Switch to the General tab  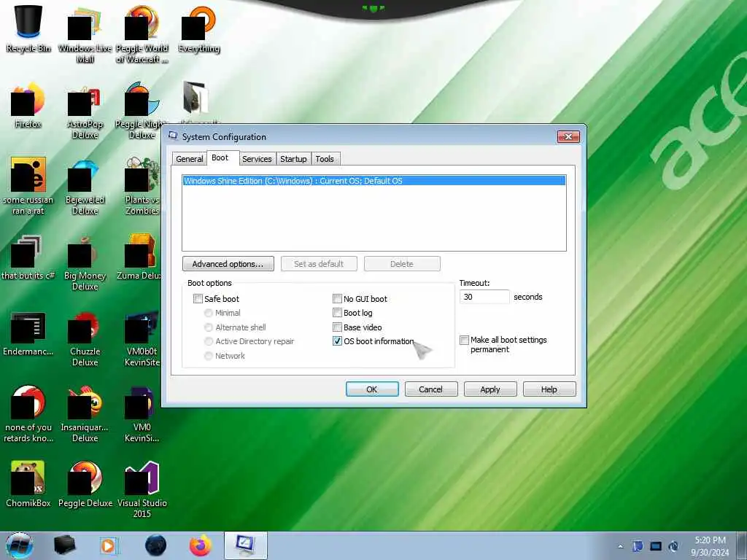(189, 159)
